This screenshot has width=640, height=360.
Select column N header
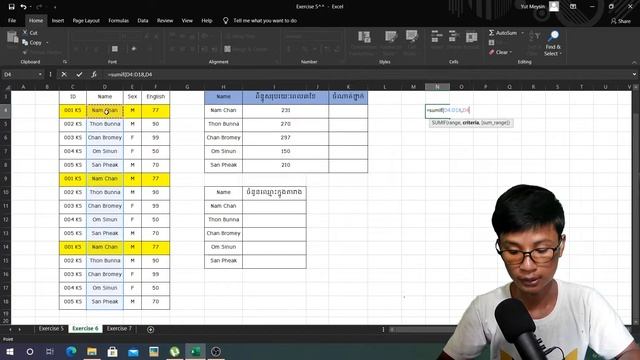pos(437,87)
